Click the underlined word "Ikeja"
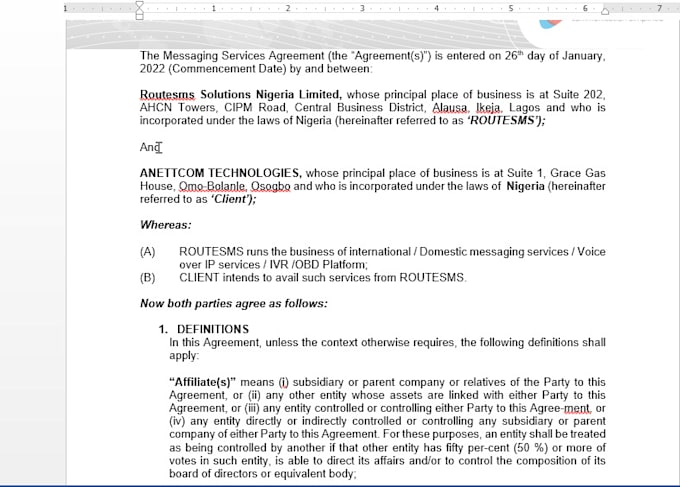The image size is (680, 487). (489, 108)
